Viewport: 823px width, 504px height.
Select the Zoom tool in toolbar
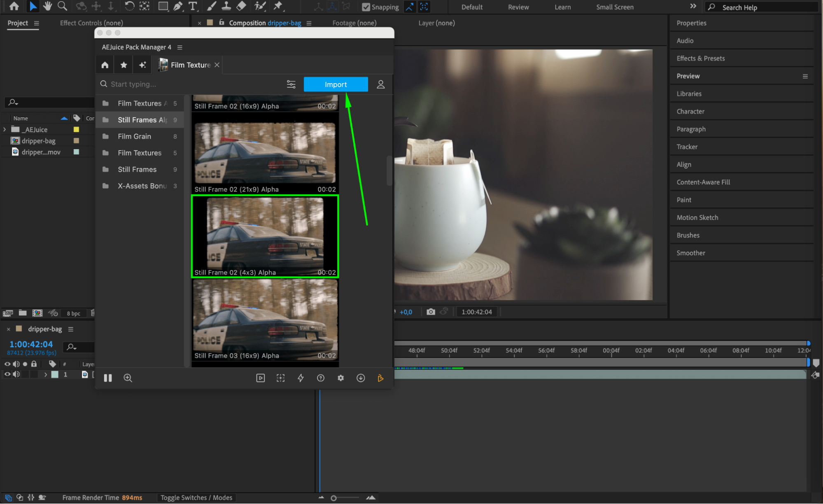click(62, 6)
